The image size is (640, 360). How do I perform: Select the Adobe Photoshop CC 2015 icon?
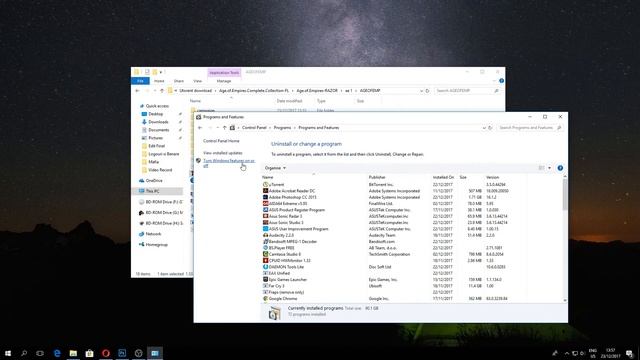(x=265, y=197)
